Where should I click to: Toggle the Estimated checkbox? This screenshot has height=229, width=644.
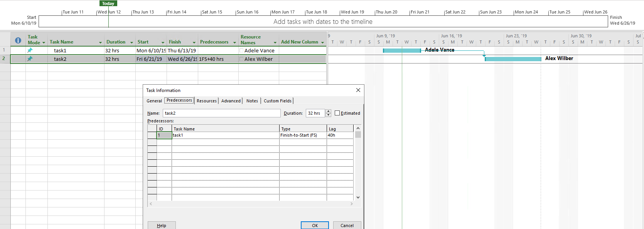(x=337, y=113)
